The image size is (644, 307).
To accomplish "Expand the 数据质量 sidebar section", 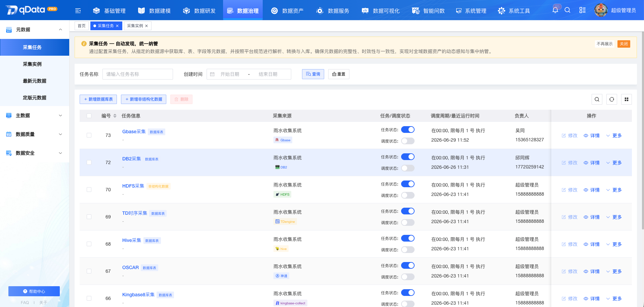I will pos(35,134).
